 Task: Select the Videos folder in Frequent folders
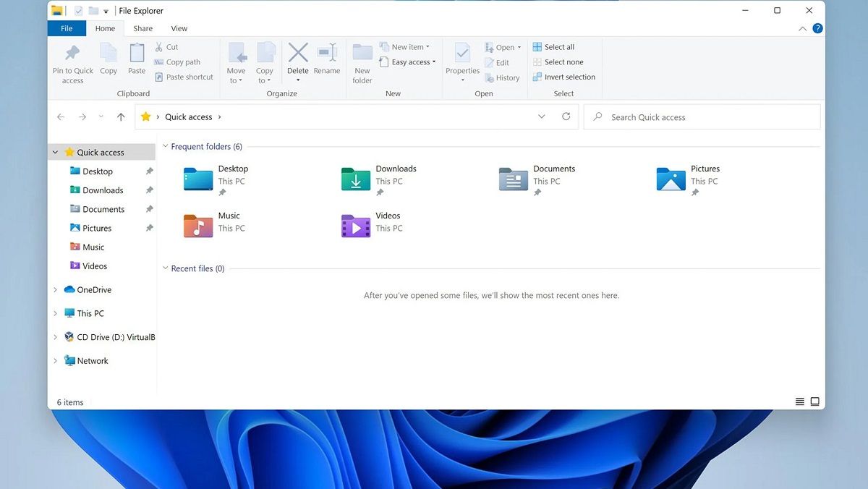371,226
